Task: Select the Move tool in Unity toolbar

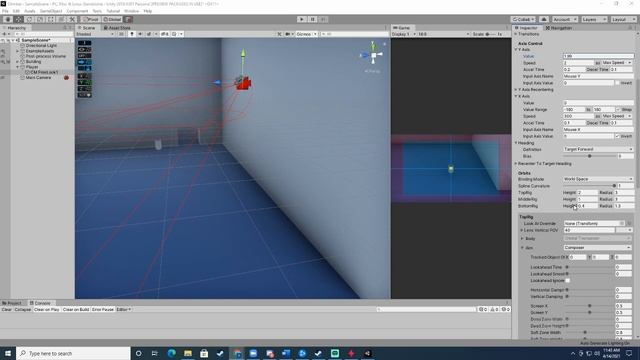Action: pos(18,19)
